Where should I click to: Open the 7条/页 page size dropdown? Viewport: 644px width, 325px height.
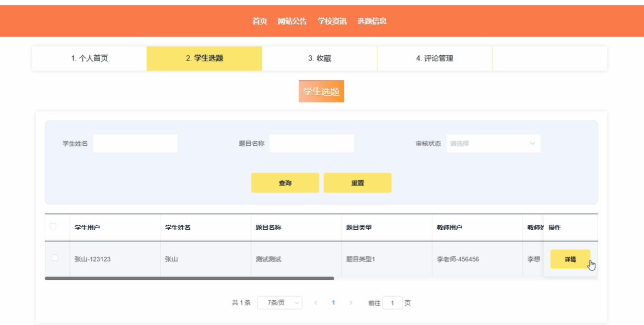pos(280,303)
